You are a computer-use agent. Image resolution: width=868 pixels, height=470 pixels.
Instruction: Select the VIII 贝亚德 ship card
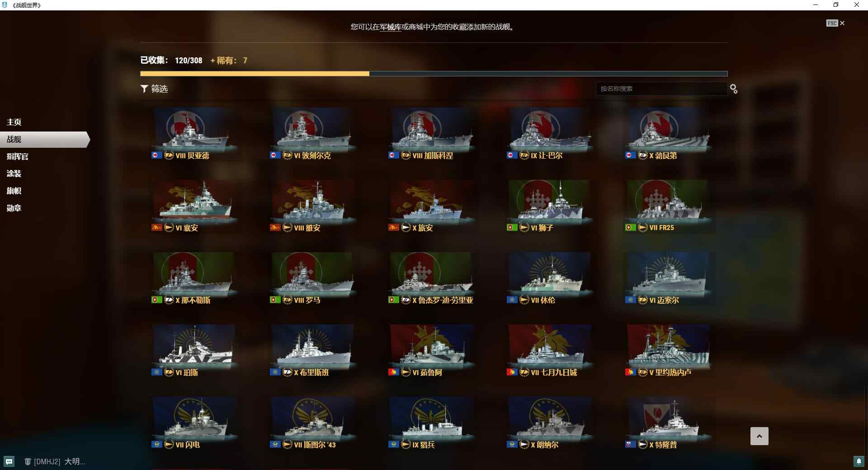click(194, 134)
